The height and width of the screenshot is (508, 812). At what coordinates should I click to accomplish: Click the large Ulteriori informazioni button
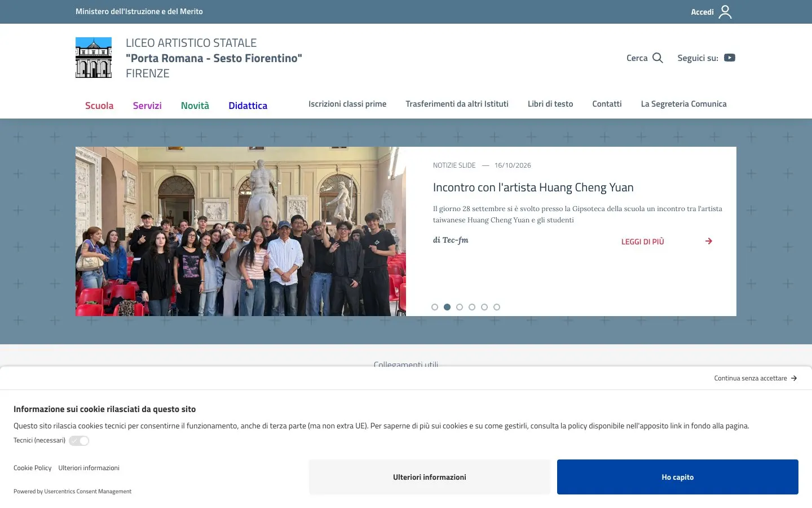pos(430,477)
